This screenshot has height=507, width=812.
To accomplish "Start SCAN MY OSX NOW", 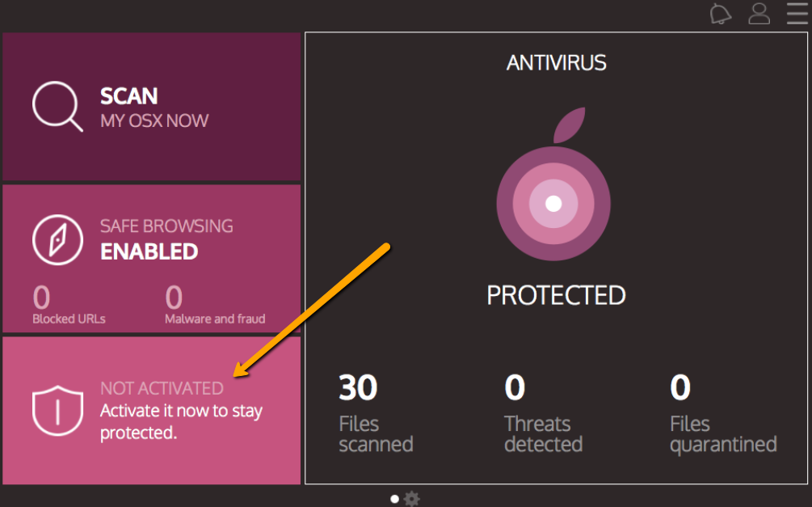I will point(152,107).
